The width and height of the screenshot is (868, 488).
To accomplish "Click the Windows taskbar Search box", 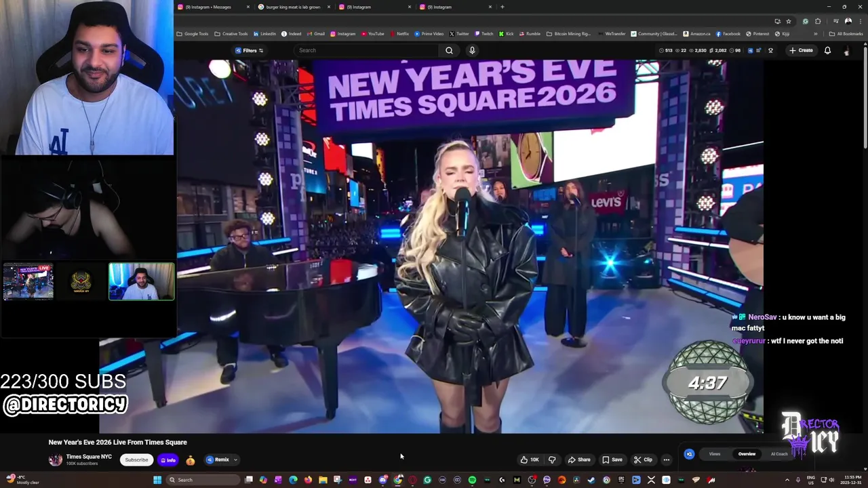I will point(203,480).
